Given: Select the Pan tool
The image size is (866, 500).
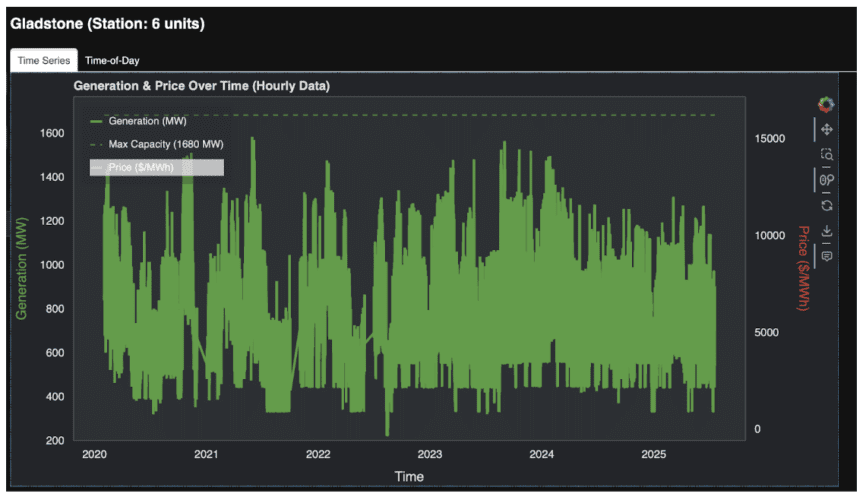Looking at the screenshot, I should pyautogui.click(x=826, y=130).
